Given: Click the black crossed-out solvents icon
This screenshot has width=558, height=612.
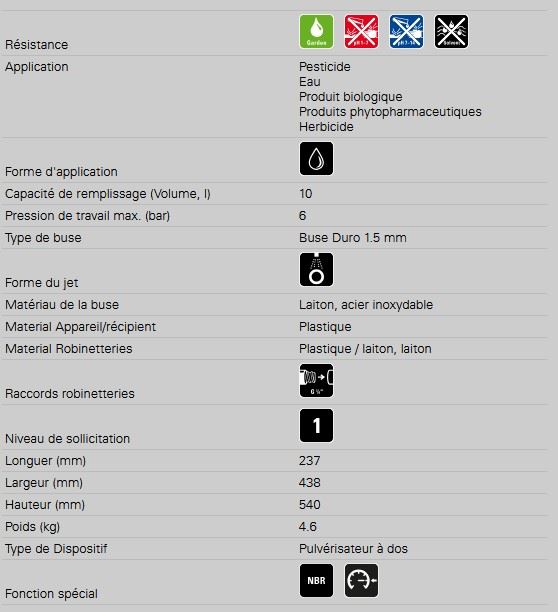Looking at the screenshot, I should point(451,32).
